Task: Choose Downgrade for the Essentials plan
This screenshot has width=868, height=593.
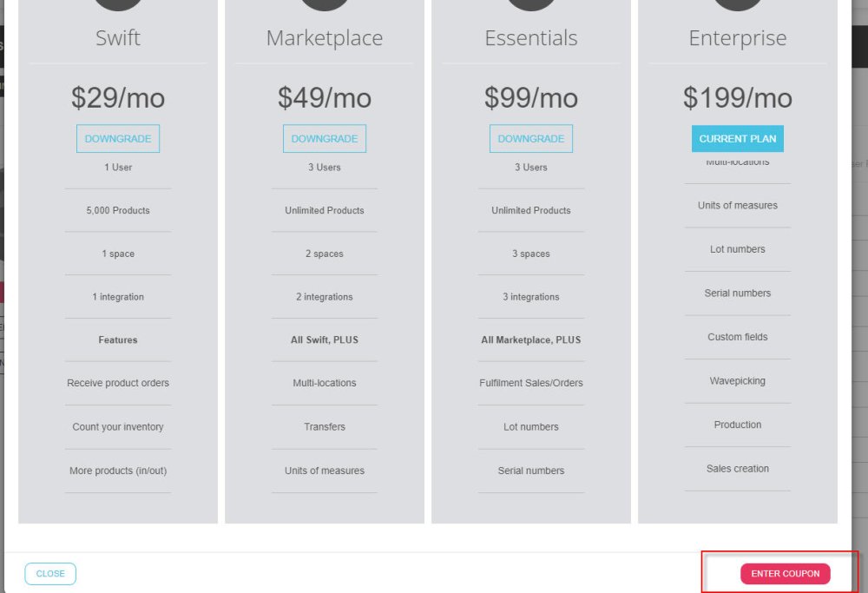Action: pos(531,139)
